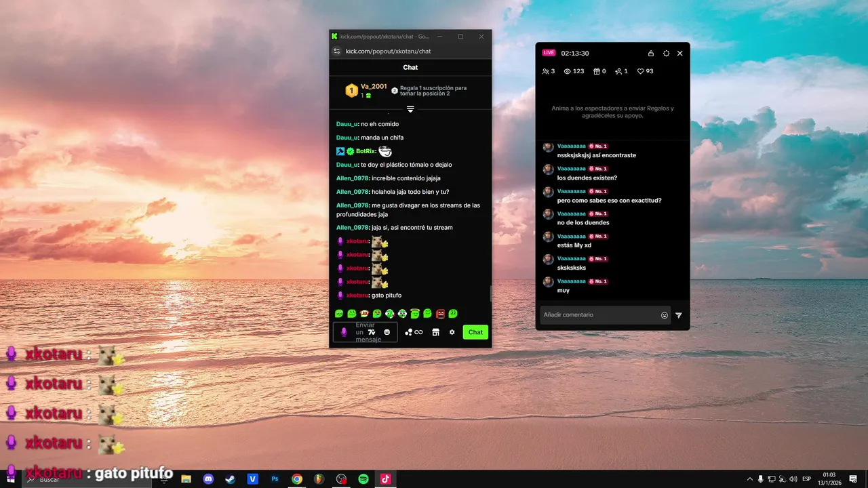This screenshot has width=868, height=488.
Task: Click Dauu_u in 'manda un chifa' message
Action: 347,138
